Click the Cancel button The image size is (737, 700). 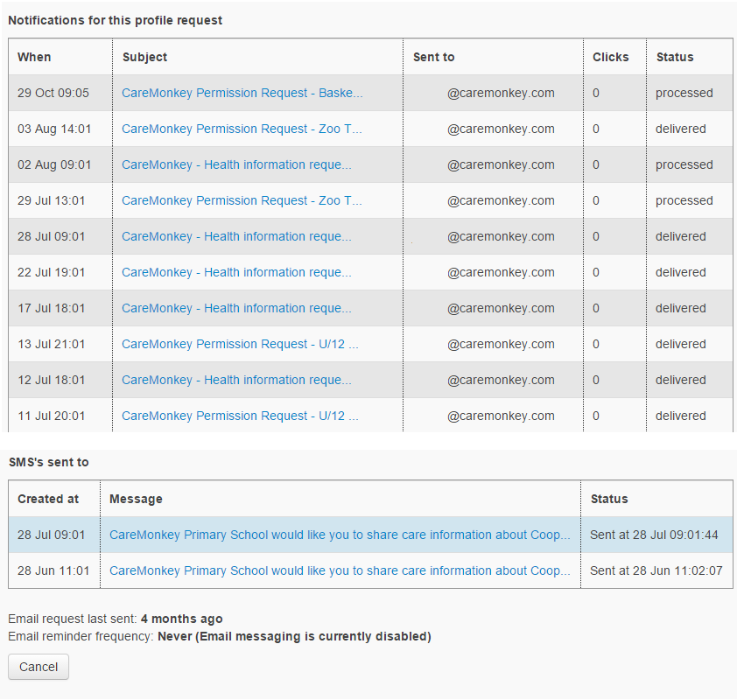38,667
